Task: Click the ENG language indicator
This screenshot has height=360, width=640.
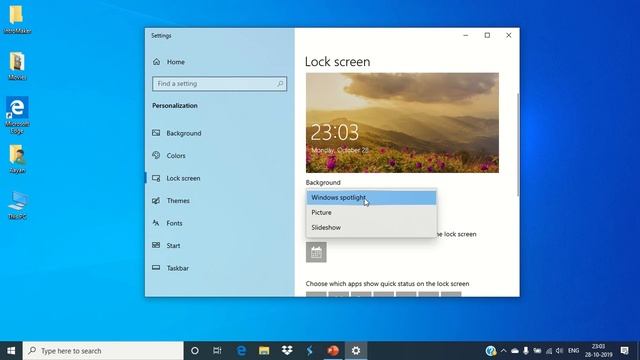Action: tap(573, 351)
